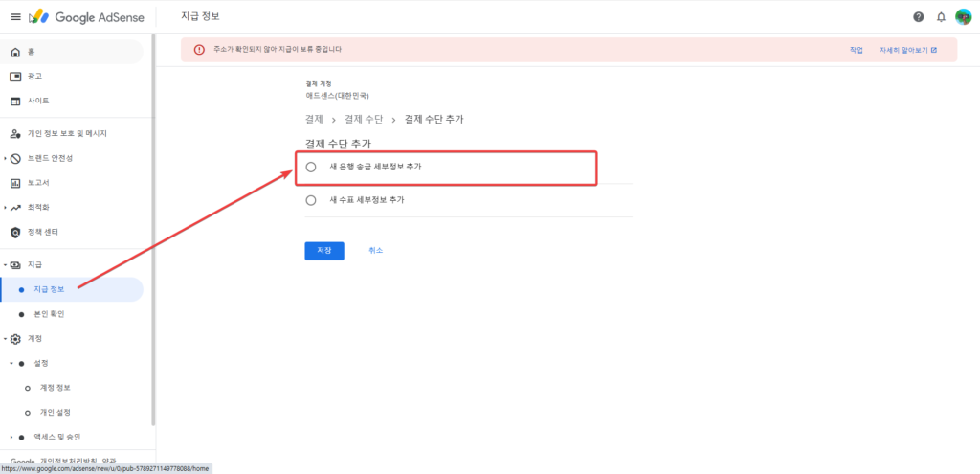Open the notifications bell
This screenshot has width=980, height=474.
click(x=941, y=17)
